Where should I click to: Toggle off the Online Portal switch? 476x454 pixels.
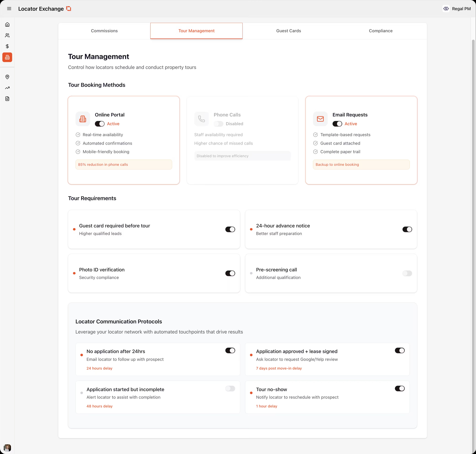[x=100, y=124]
